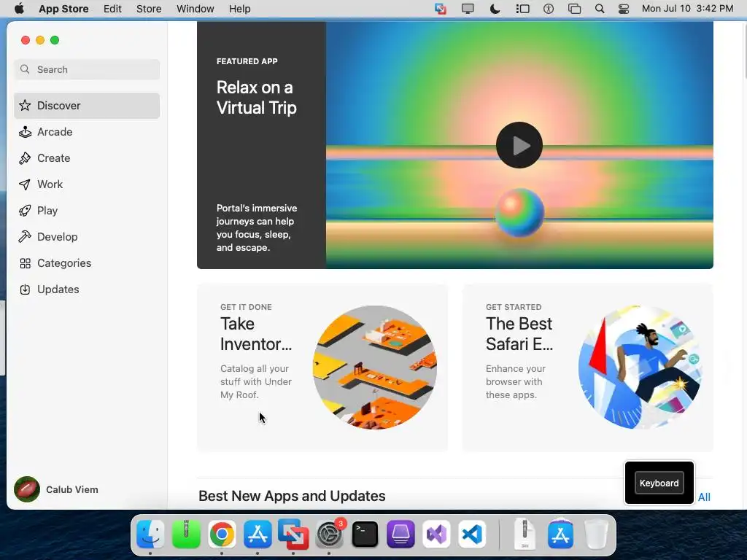The width and height of the screenshot is (747, 560).
Task: Open Finder from the Dock
Action: 150,534
